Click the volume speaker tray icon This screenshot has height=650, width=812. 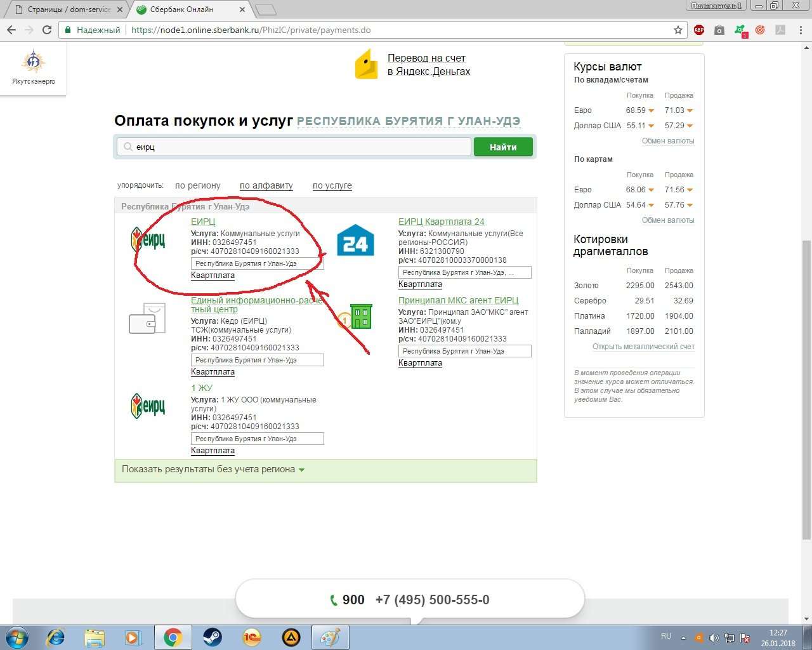coord(714,638)
